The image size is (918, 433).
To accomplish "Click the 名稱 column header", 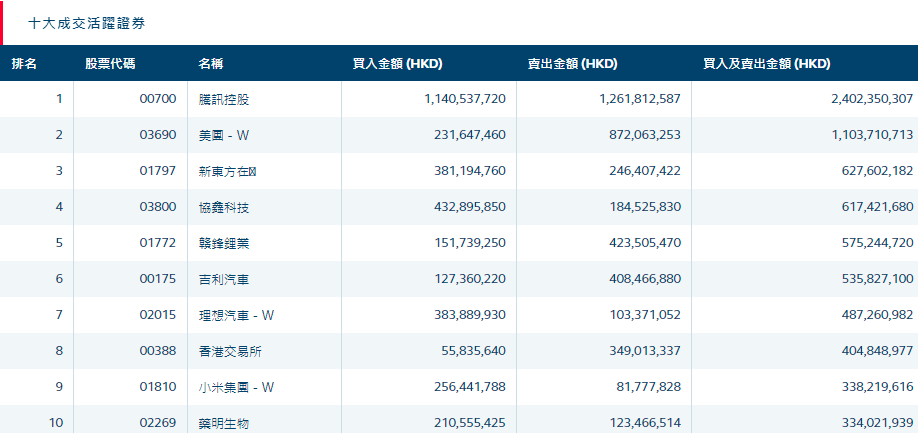I will coord(211,64).
